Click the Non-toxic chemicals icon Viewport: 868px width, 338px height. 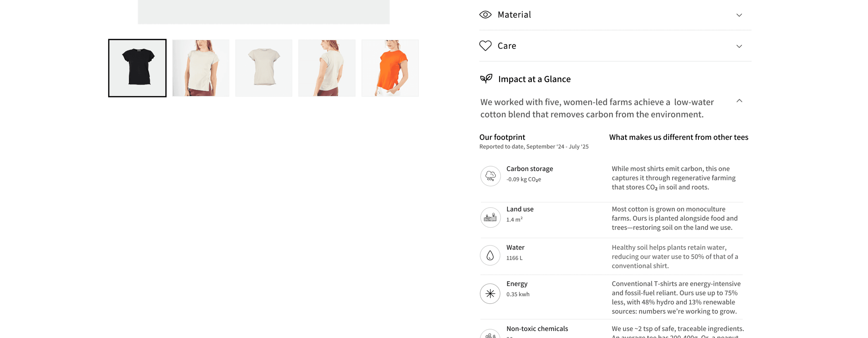490,334
